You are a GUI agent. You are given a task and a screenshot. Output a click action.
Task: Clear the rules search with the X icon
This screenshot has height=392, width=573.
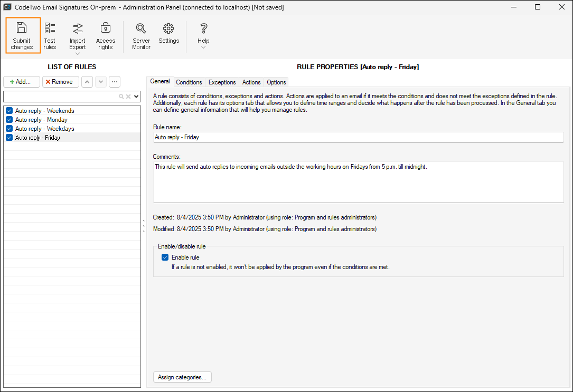pos(128,97)
